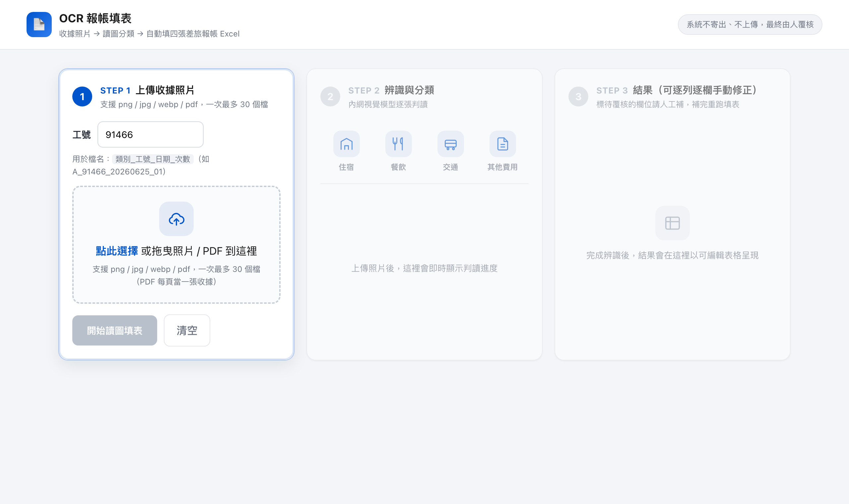Image resolution: width=849 pixels, height=504 pixels.
Task: Click the A_91466_20260625_01 example filename
Action: pyautogui.click(x=117, y=171)
